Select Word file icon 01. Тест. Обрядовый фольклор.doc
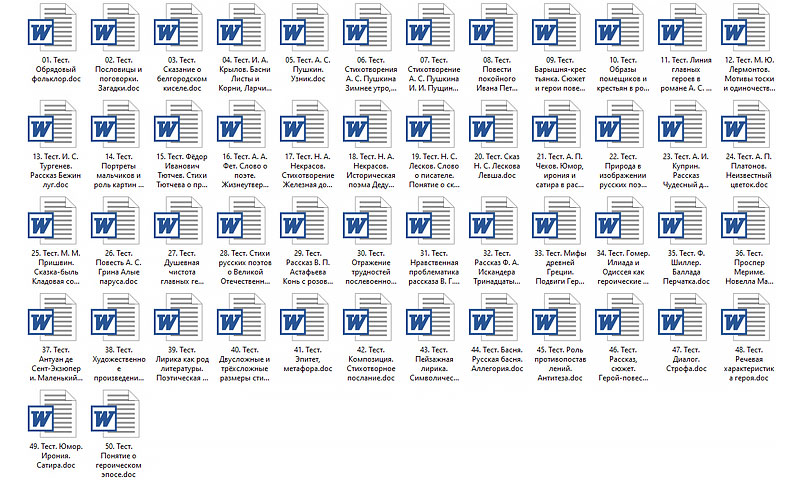The width and height of the screenshot is (800, 482). tap(52, 28)
